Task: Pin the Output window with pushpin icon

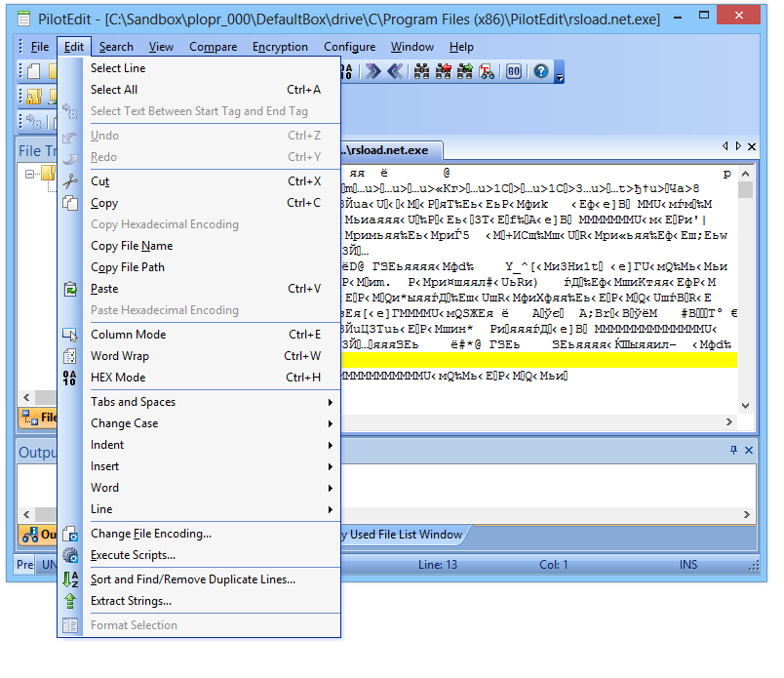Action: click(x=733, y=450)
